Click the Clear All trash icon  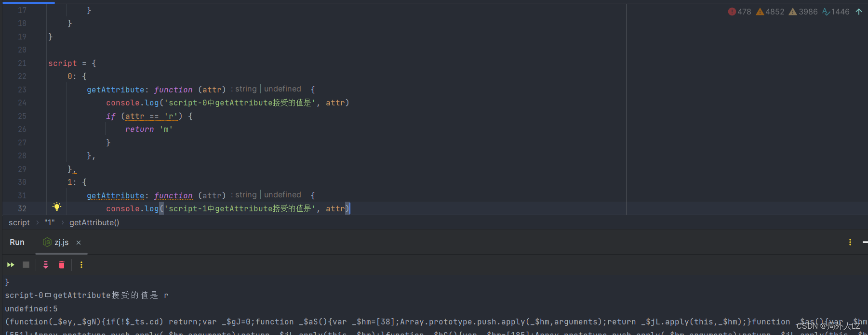coord(62,265)
